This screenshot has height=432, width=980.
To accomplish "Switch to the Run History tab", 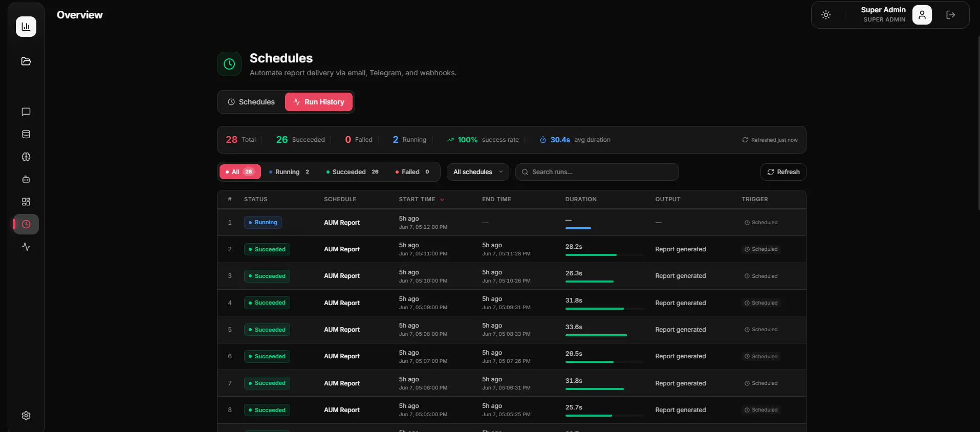I will pyautogui.click(x=319, y=102).
